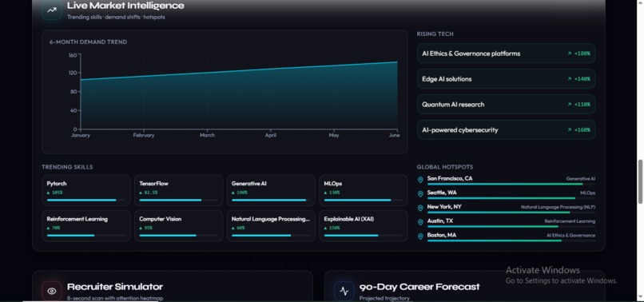Open the Reinforcement Learning skill card
Image resolution: width=644 pixels, height=302 pixels.
click(86, 225)
